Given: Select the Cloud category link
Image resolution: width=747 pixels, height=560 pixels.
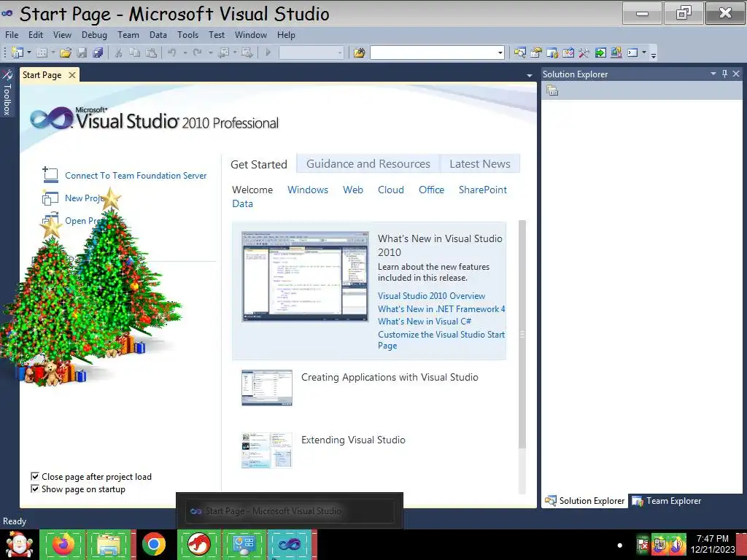Looking at the screenshot, I should [391, 190].
